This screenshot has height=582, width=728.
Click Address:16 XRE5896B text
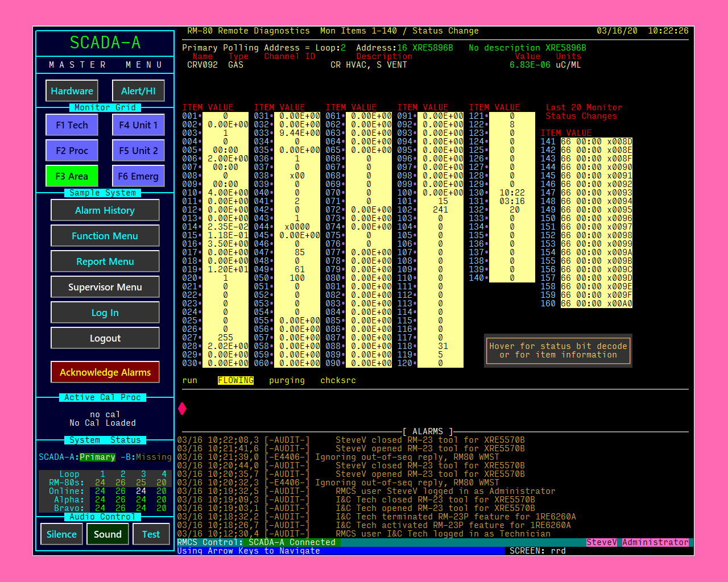404,48
